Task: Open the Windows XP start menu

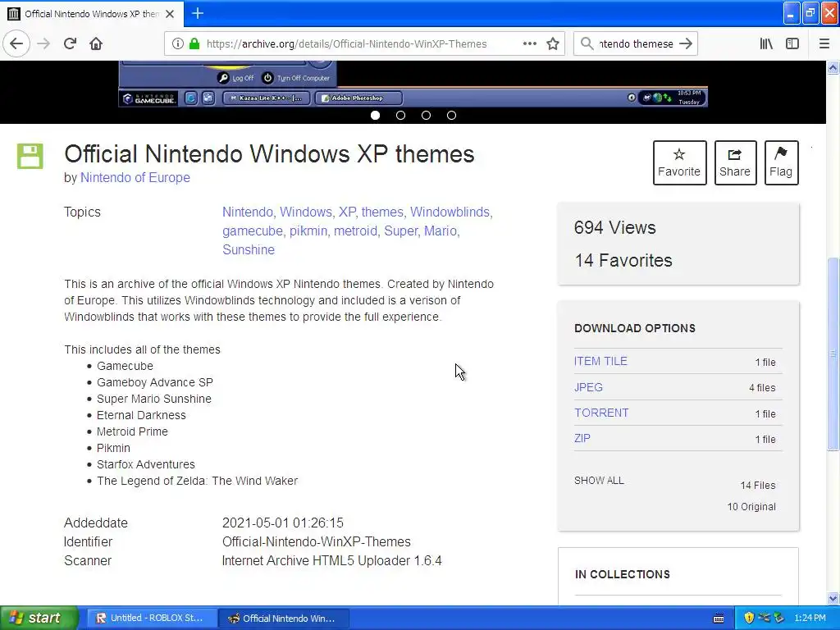Action: (39, 618)
